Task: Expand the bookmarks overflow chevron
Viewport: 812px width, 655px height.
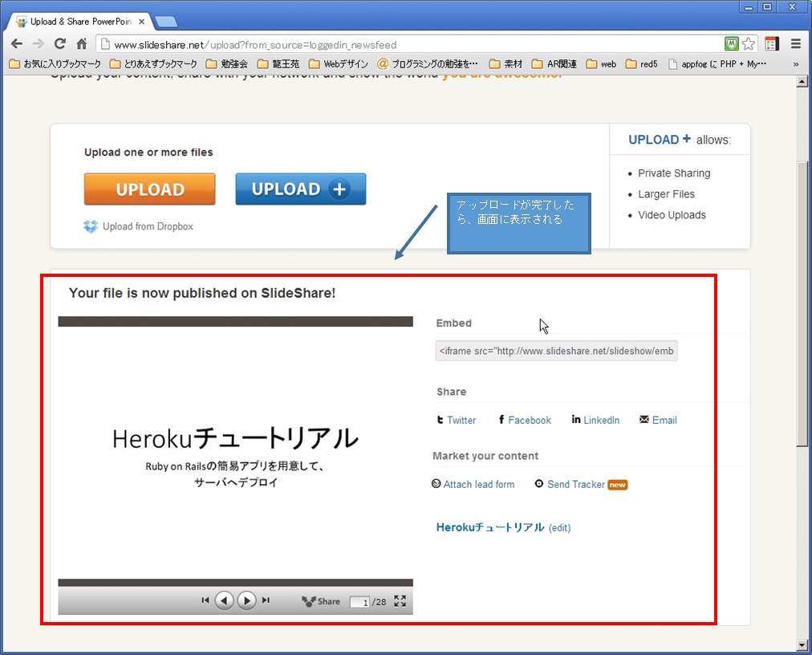Action: coord(796,64)
